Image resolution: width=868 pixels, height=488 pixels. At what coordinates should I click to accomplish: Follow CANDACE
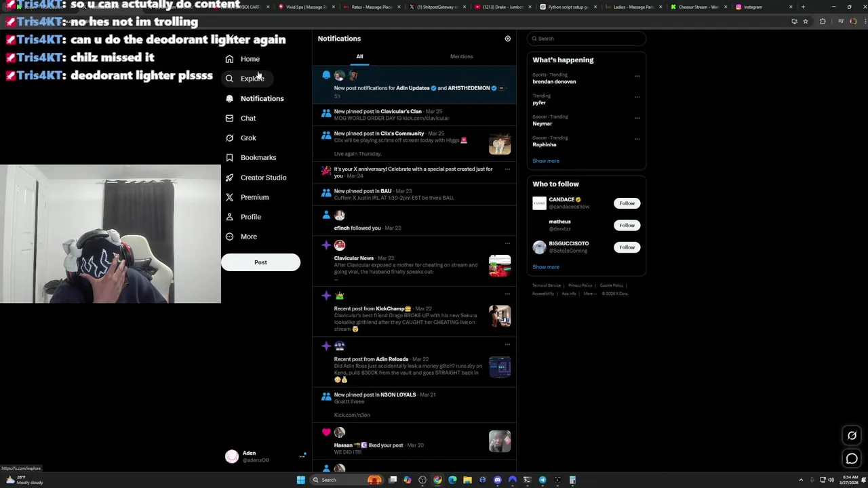[x=627, y=203]
